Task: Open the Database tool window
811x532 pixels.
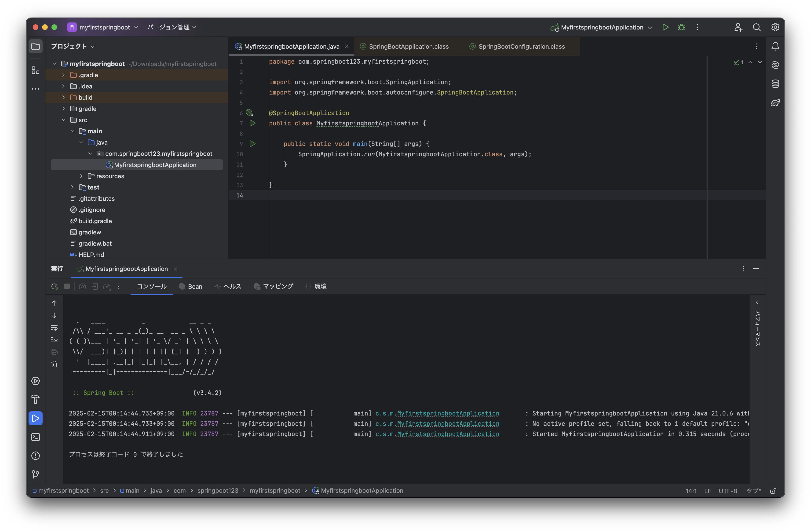Action: pyautogui.click(x=775, y=84)
